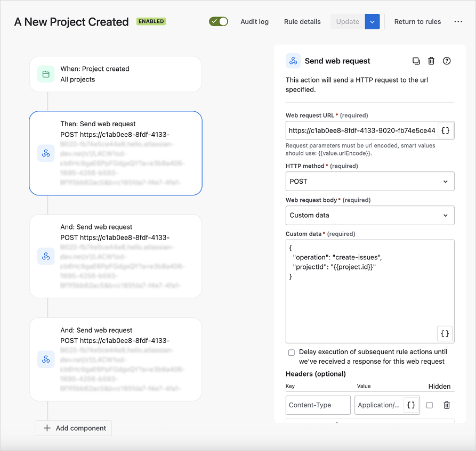Disable the rule with the enabled toggle
Screen dimensions: 476x451
click(219, 22)
